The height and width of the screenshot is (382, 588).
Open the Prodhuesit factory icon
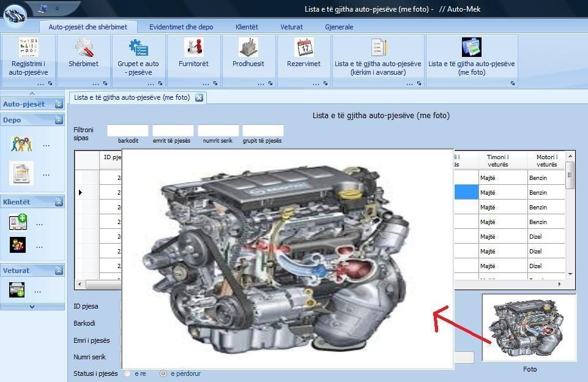248,47
